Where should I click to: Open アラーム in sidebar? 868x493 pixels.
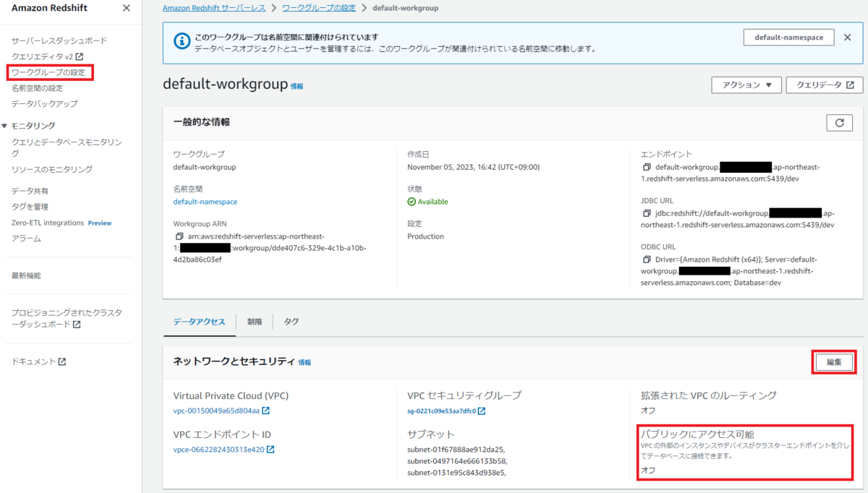(x=26, y=239)
